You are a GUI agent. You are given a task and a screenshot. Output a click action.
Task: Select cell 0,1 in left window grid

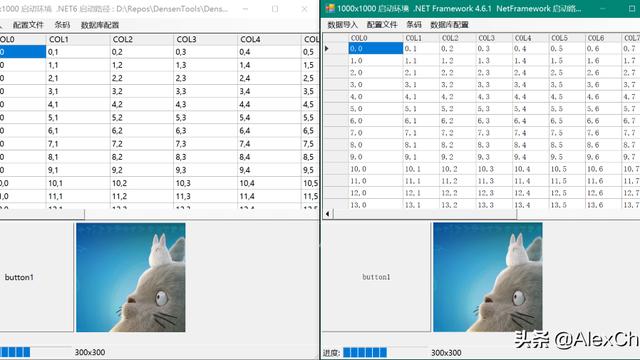click(78, 52)
